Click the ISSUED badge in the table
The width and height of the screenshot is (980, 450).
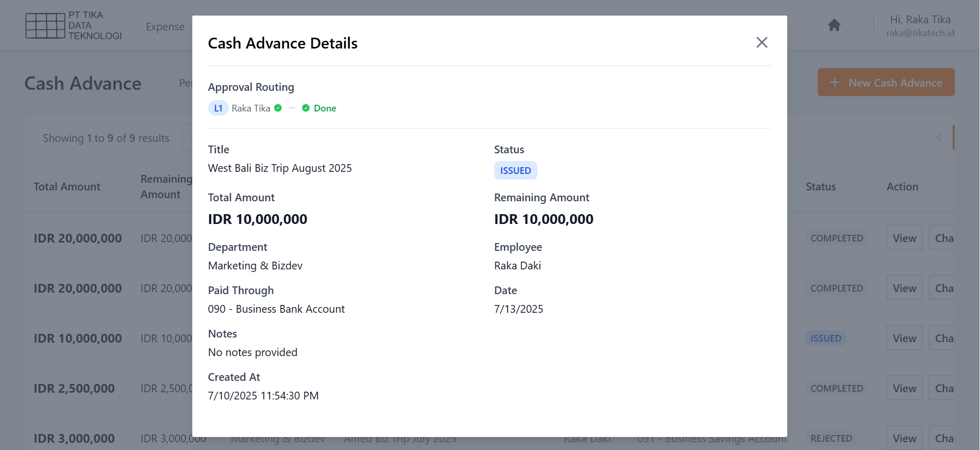826,338
